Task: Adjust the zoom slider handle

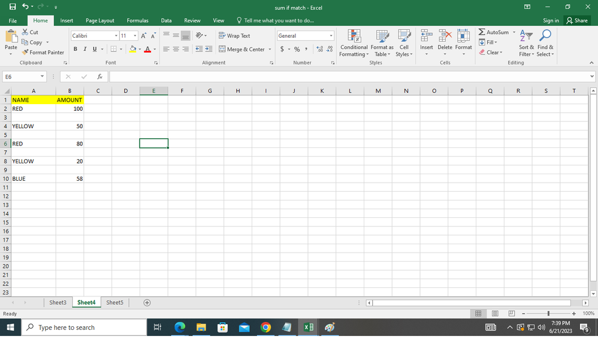Action: pos(548,313)
